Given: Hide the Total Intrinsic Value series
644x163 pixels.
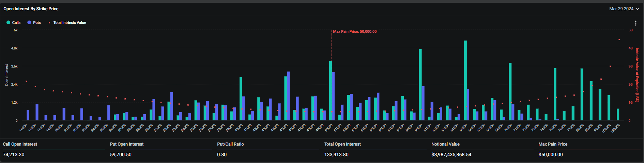Looking at the screenshot, I should (70, 23).
